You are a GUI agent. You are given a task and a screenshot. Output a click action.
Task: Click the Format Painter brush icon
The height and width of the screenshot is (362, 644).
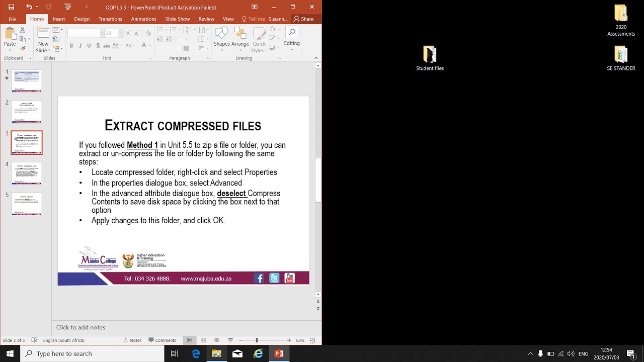pyautogui.click(x=23, y=48)
